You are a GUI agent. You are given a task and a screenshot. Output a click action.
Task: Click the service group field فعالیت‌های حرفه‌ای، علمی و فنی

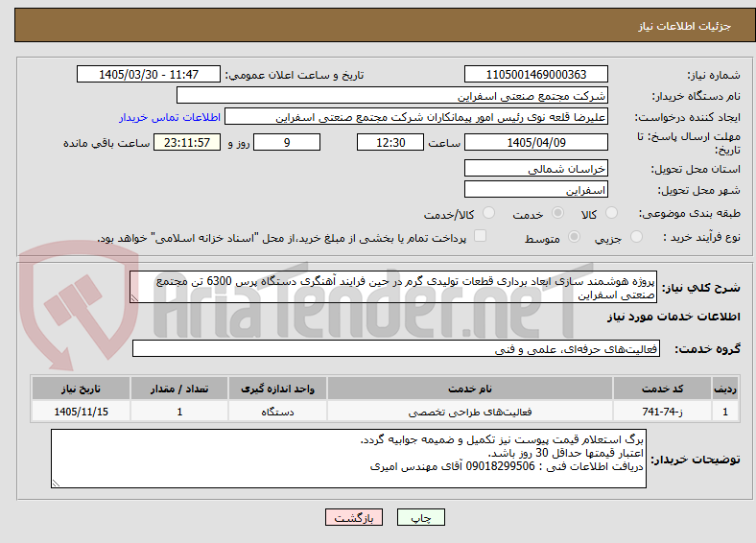[x=396, y=348]
